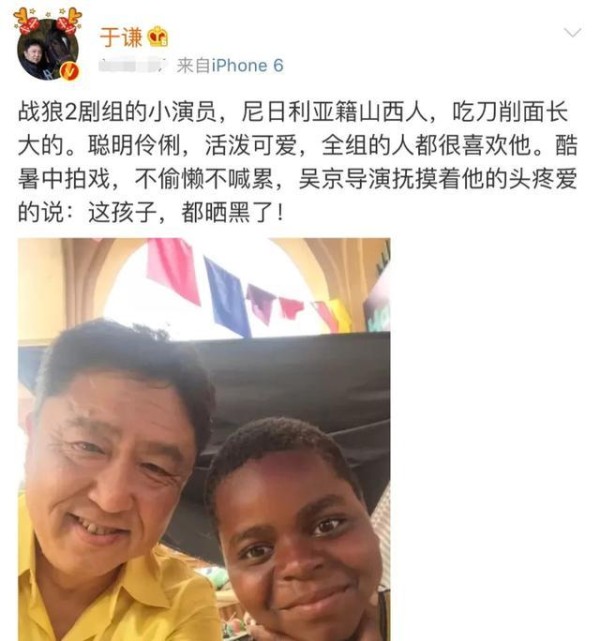
Task: Open the post options chevron menu
Action: (572, 33)
